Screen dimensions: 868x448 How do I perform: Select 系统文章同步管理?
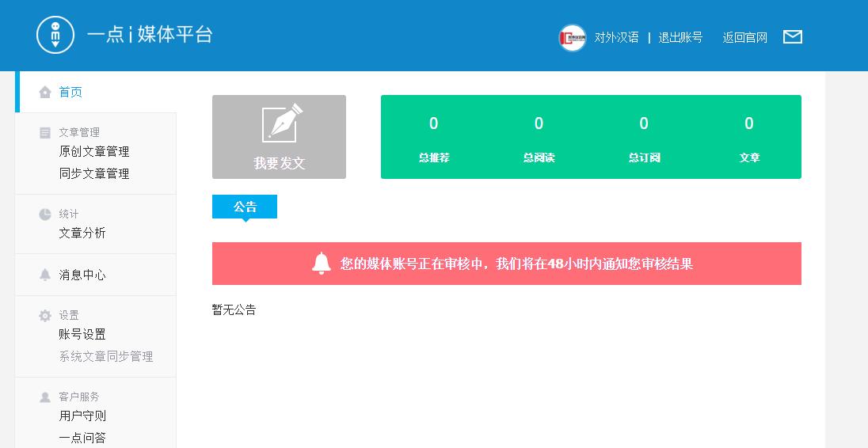(x=106, y=357)
